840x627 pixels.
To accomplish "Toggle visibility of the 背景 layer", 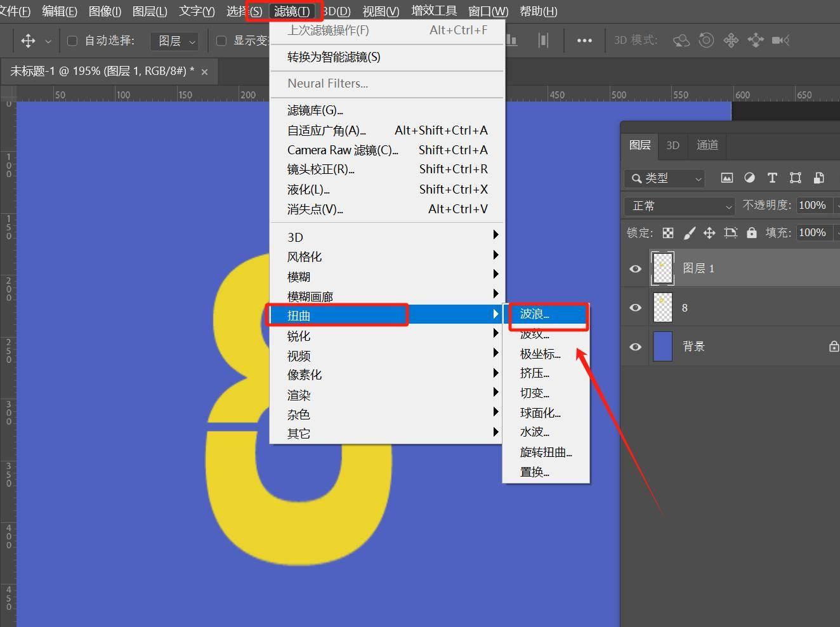I will pyautogui.click(x=635, y=346).
